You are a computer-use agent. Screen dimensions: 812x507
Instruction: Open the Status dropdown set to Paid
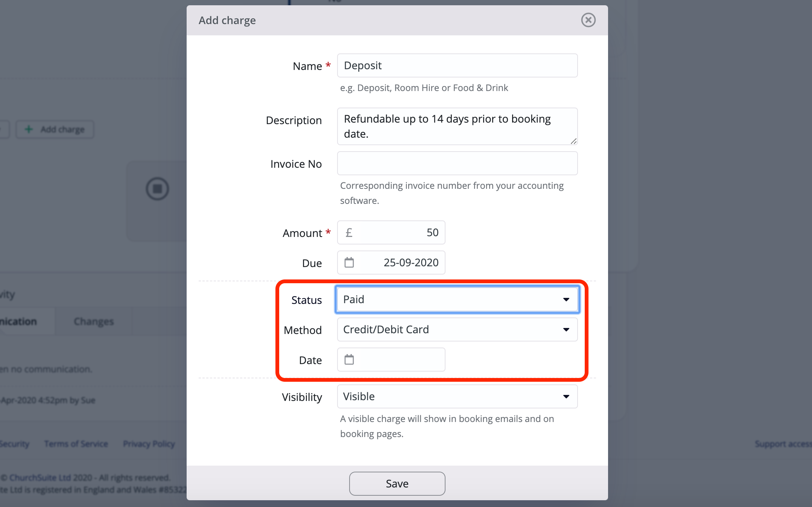click(457, 299)
